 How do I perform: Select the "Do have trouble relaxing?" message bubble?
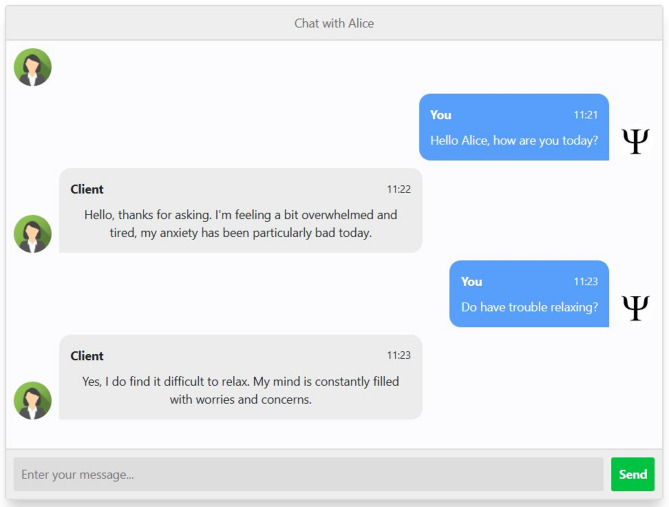[529, 307]
